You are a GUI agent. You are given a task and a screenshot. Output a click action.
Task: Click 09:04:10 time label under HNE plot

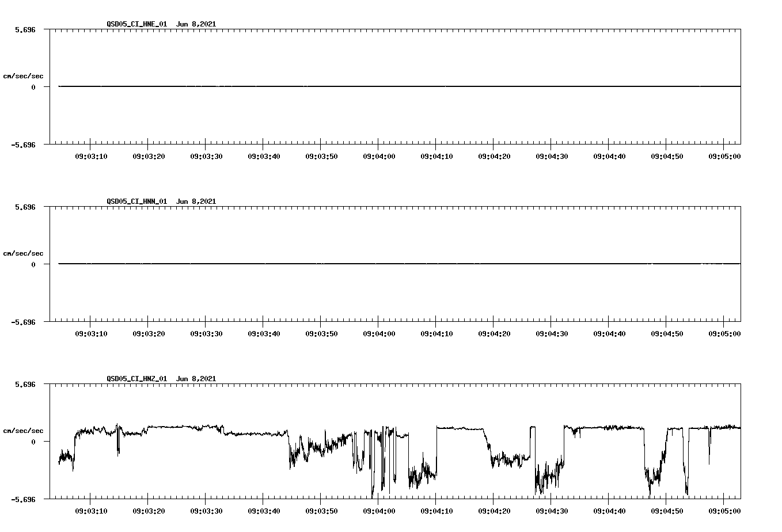(x=436, y=157)
